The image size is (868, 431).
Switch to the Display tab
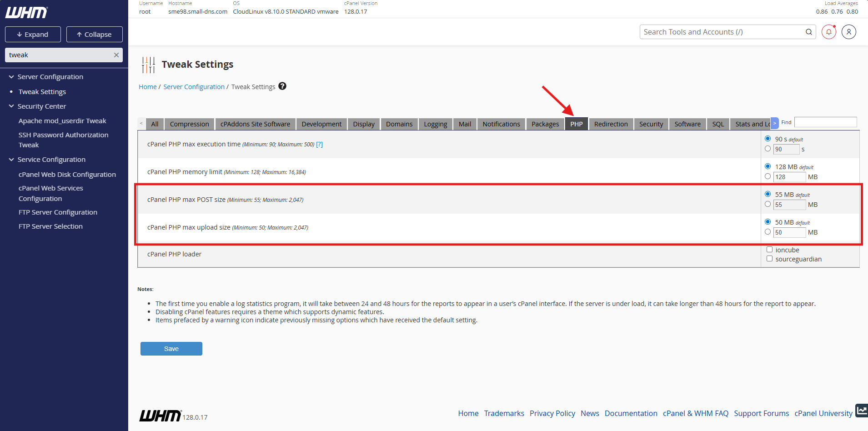364,124
